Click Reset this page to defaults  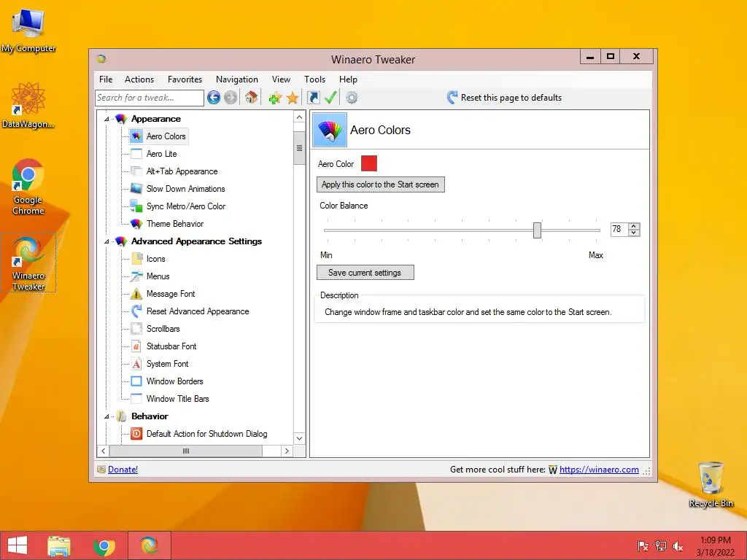[505, 98]
